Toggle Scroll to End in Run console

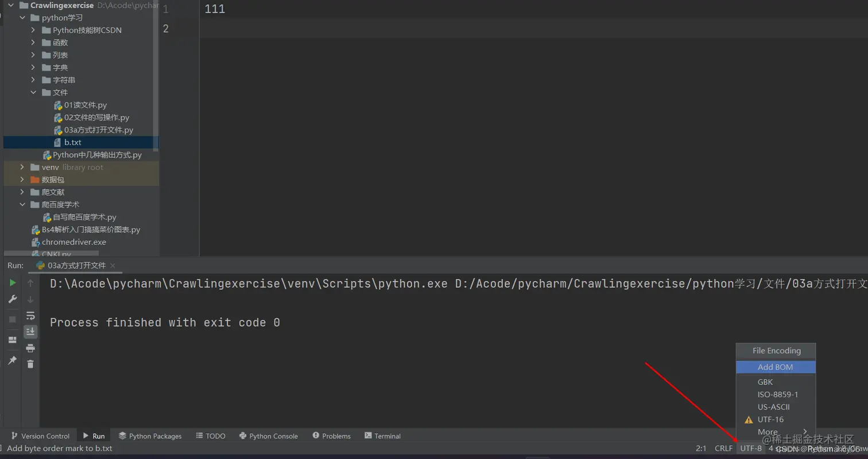pos(30,332)
